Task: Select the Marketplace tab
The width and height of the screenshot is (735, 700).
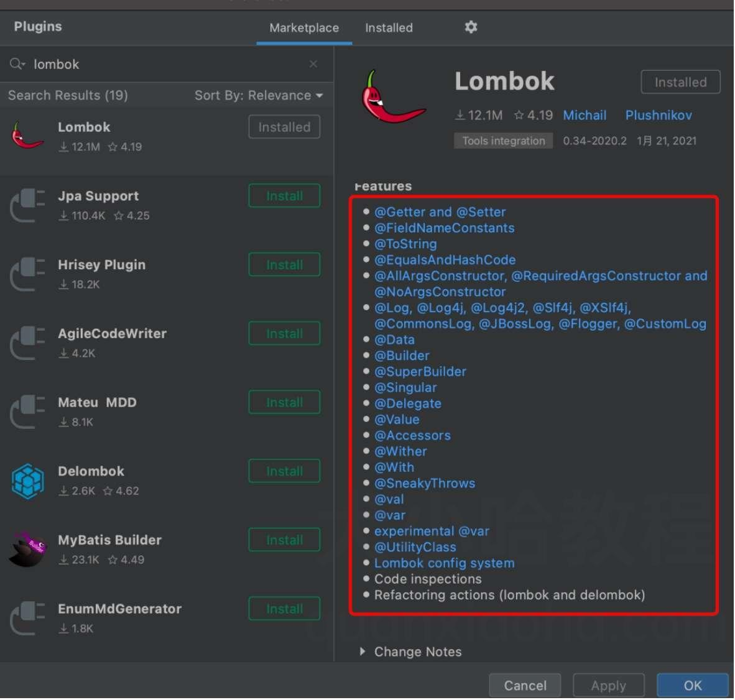Action: (x=304, y=28)
